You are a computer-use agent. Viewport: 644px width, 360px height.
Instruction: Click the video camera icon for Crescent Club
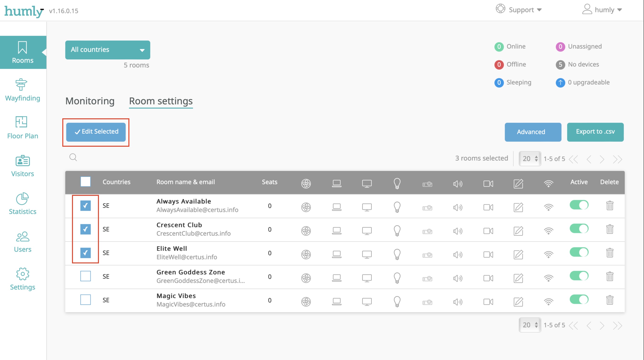[x=488, y=229]
